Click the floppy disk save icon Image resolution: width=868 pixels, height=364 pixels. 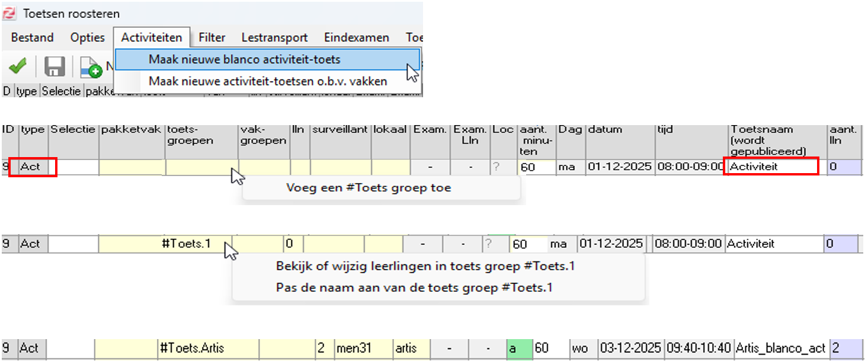click(x=55, y=66)
